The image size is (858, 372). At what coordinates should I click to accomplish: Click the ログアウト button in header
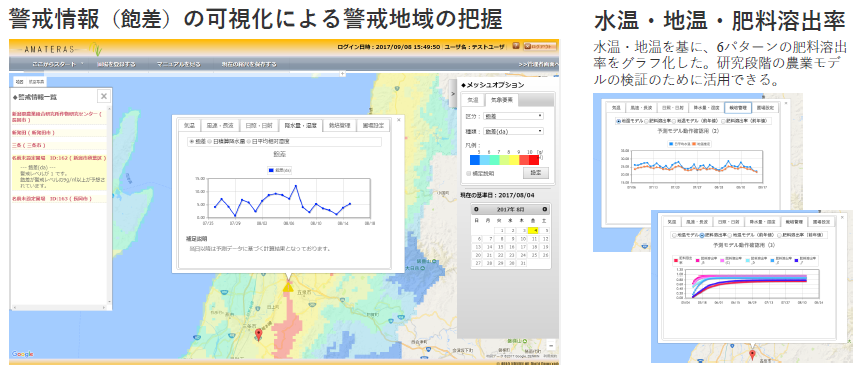(540, 46)
